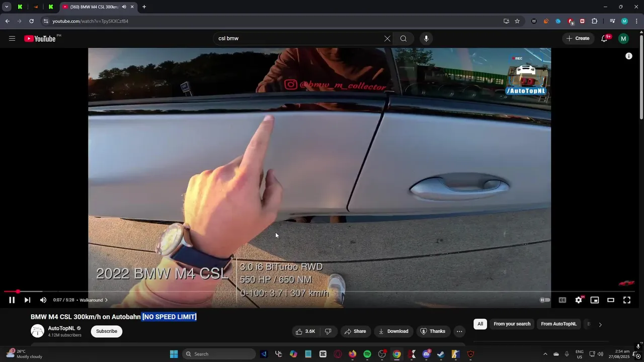Bookmark this page with star

[517, 21]
